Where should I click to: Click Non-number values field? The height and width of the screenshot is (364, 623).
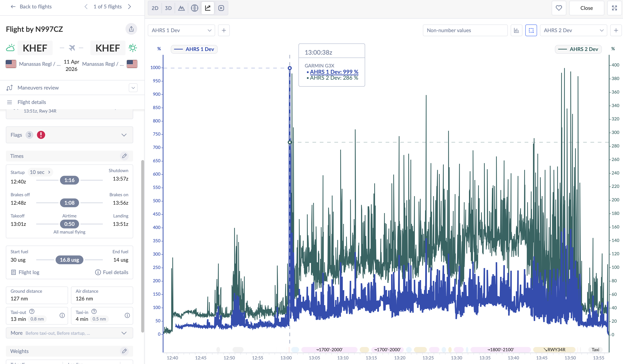[465, 30]
